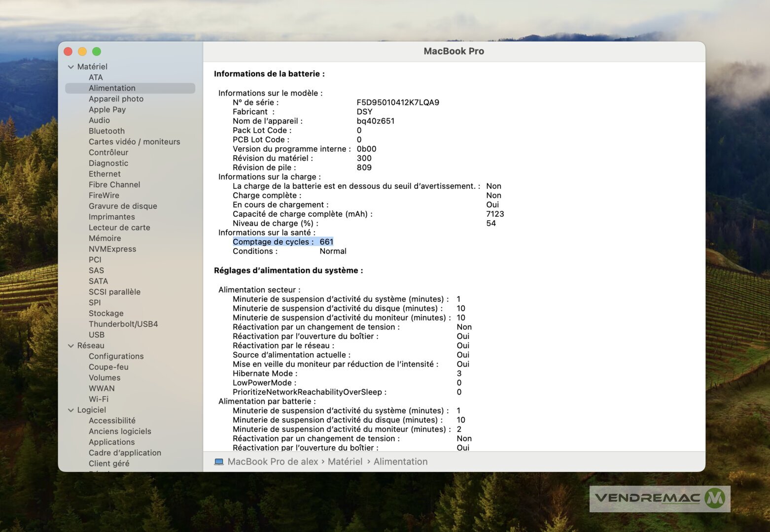Choose the USB sidebar entry

[x=97, y=335]
